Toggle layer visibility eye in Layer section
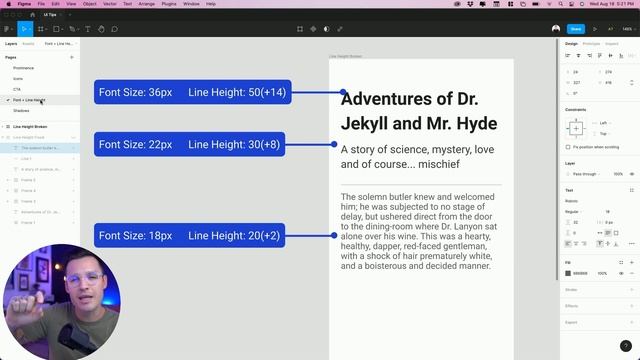This screenshot has height=360, width=640. pyautogui.click(x=632, y=174)
